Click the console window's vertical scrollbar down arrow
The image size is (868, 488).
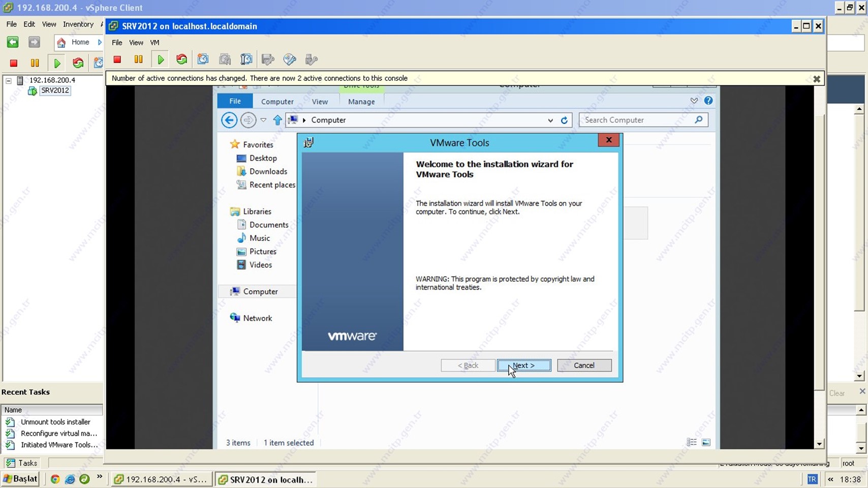[x=819, y=444]
